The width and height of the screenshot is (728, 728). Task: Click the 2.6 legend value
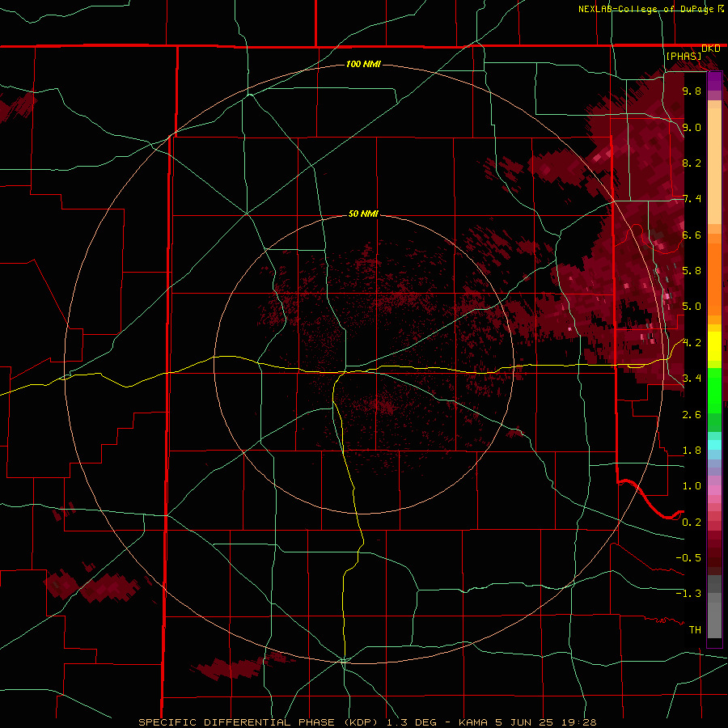coord(692,414)
